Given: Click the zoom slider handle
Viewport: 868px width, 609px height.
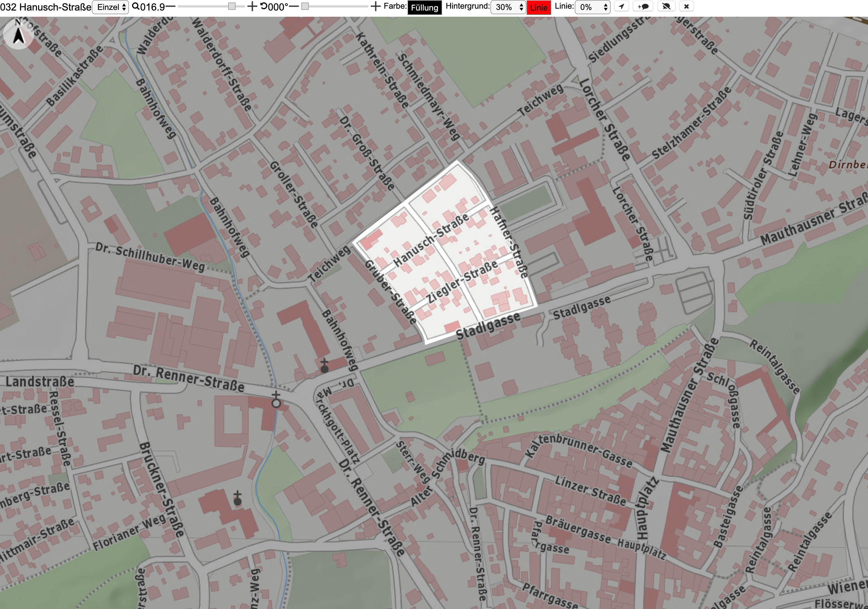Looking at the screenshot, I should (x=232, y=7).
